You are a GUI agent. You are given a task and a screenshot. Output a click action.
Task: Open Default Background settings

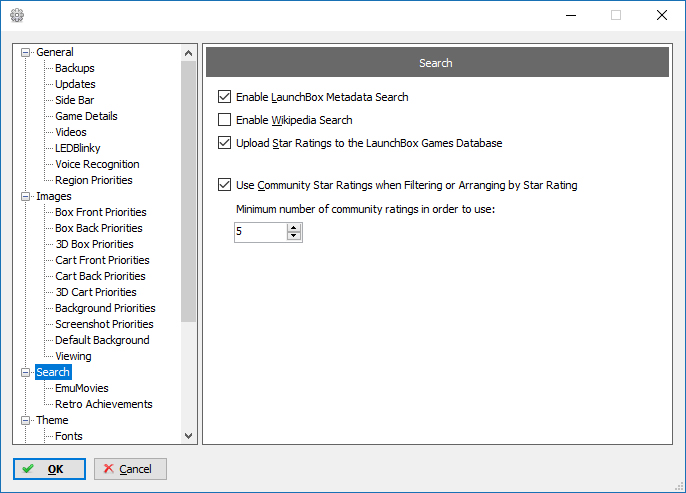coord(102,340)
